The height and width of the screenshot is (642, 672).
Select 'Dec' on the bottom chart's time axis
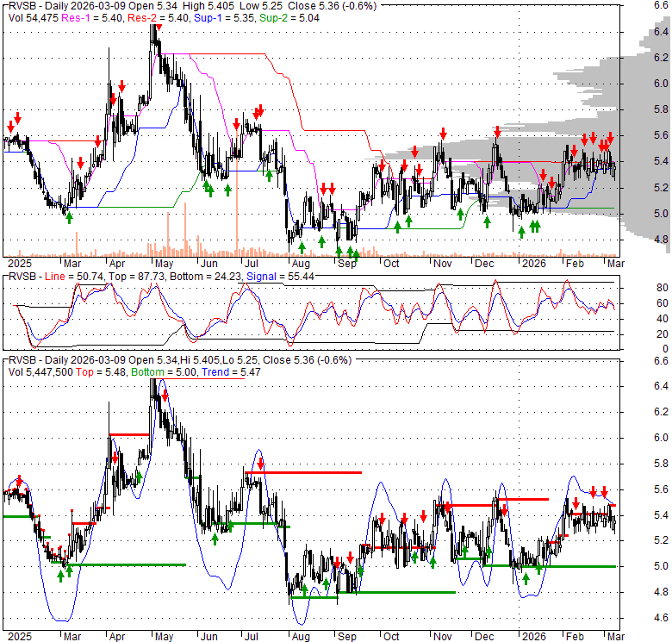tap(484, 637)
